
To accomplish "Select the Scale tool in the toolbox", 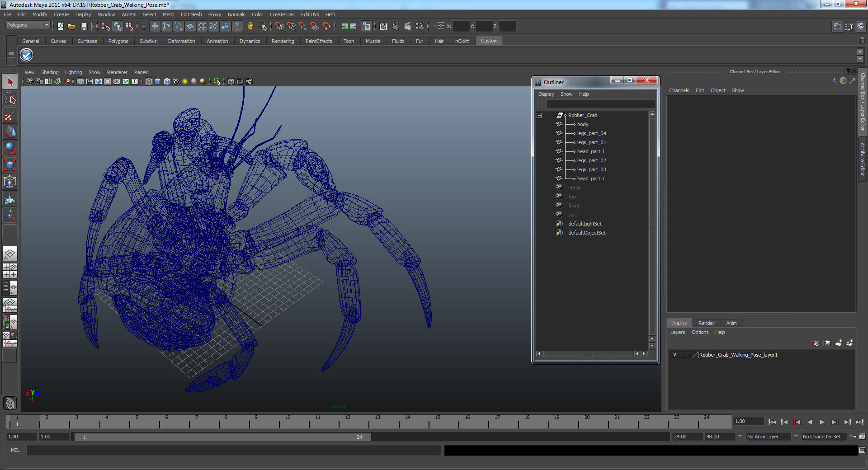I will coord(10,165).
